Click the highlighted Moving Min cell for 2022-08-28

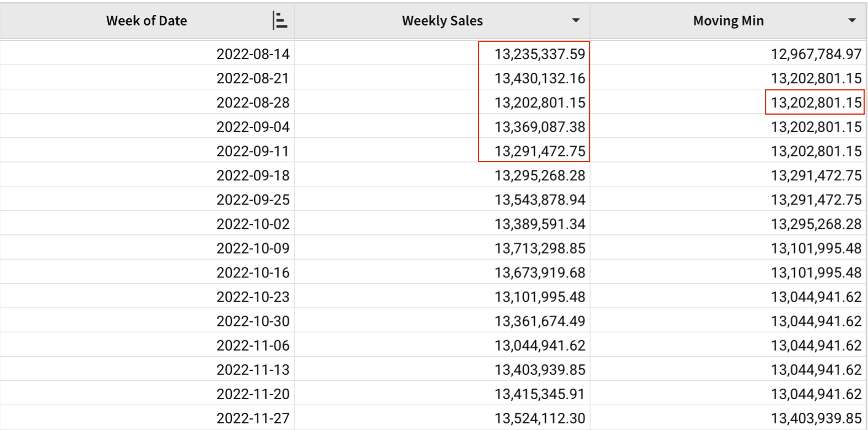point(816,103)
